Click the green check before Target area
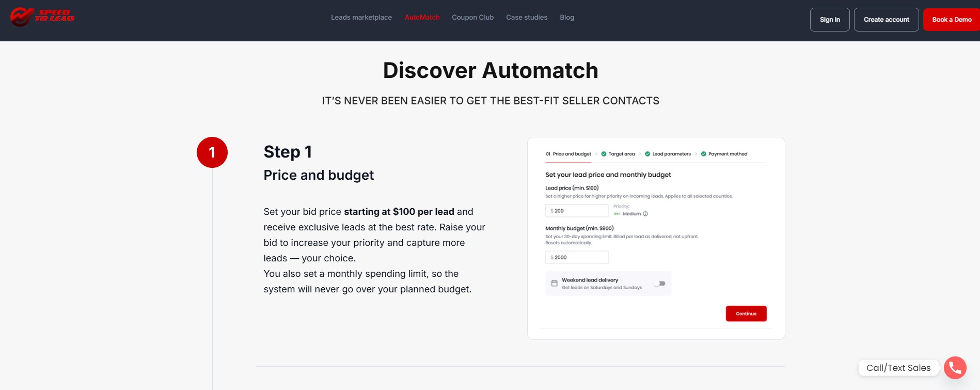The width and height of the screenshot is (980, 390). [x=604, y=154]
